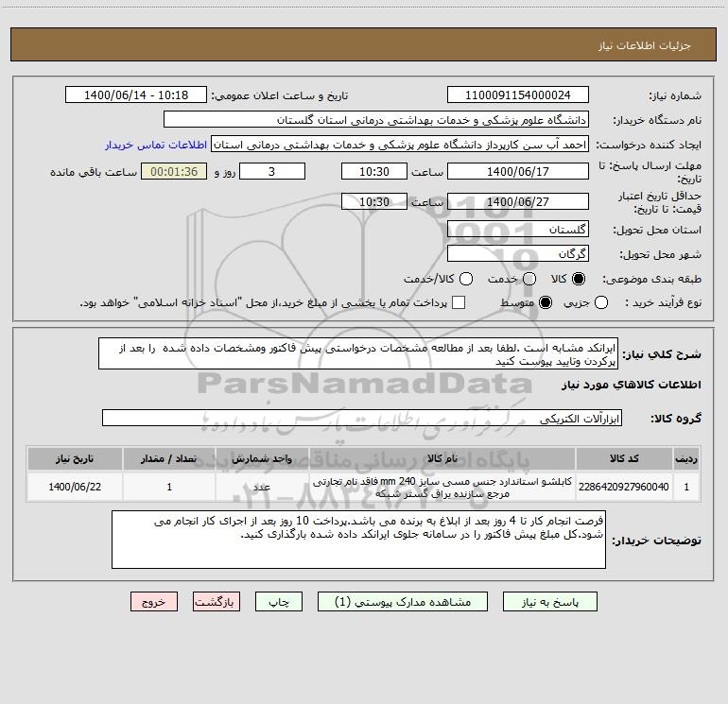Image resolution: width=728 pixels, height=704 pixels.
Task: Choose the متوسط purchase type radio
Action: pos(546,302)
